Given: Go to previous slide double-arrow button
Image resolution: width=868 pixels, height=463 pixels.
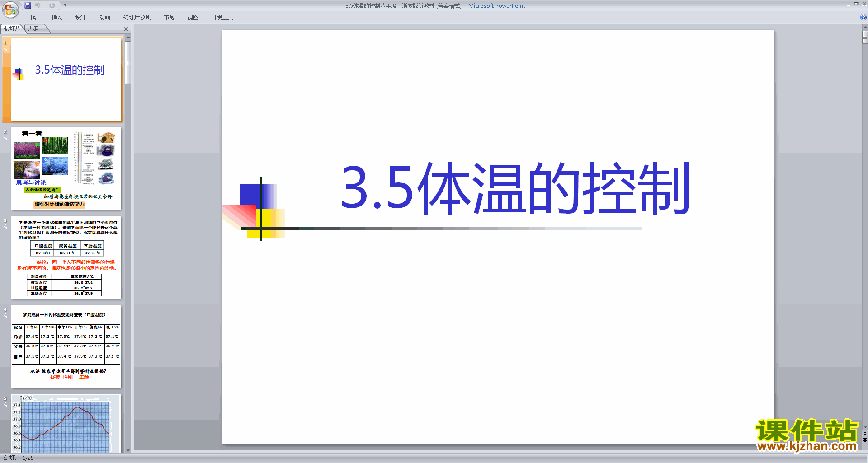Looking at the screenshot, I should (x=865, y=434).
